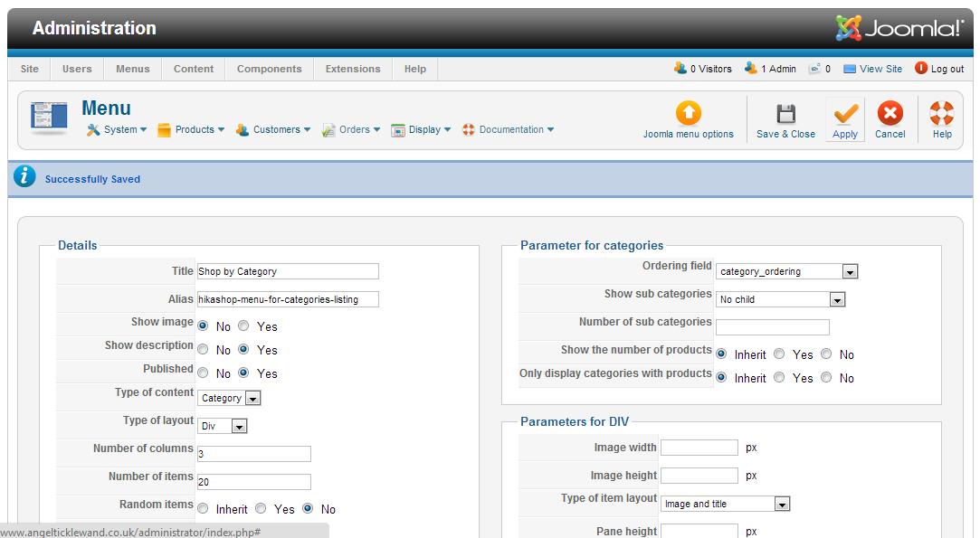Click the Documentation lifebuoy icon
Screen dimensions: 980x538
coord(468,130)
